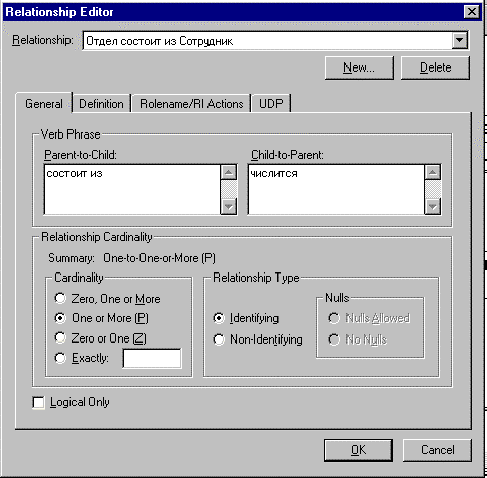Click the Relationship combo box text field
This screenshot has width=487, height=478.
pos(268,41)
